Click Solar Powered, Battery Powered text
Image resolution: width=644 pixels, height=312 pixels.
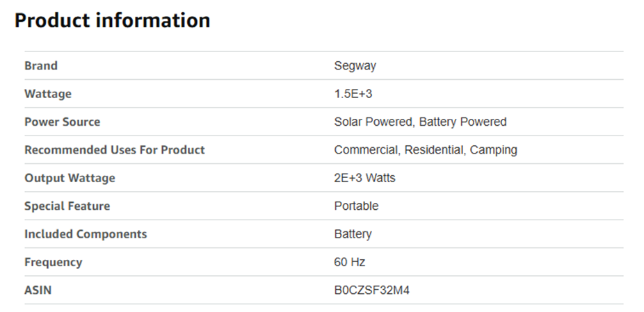coord(420,122)
